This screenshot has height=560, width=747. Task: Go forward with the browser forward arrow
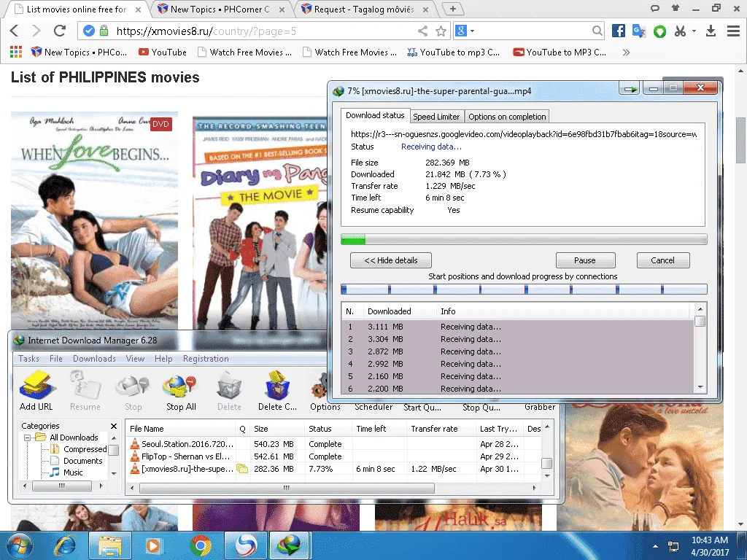coord(36,31)
